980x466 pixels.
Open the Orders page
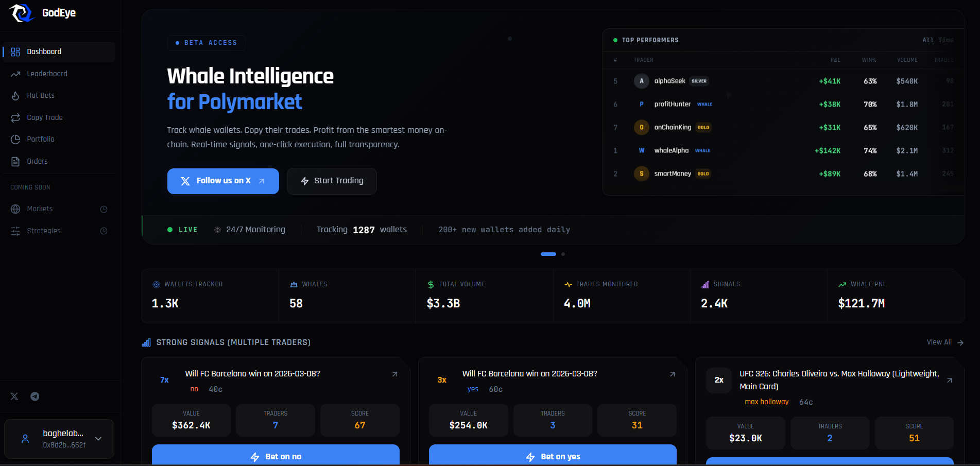pos(59,161)
